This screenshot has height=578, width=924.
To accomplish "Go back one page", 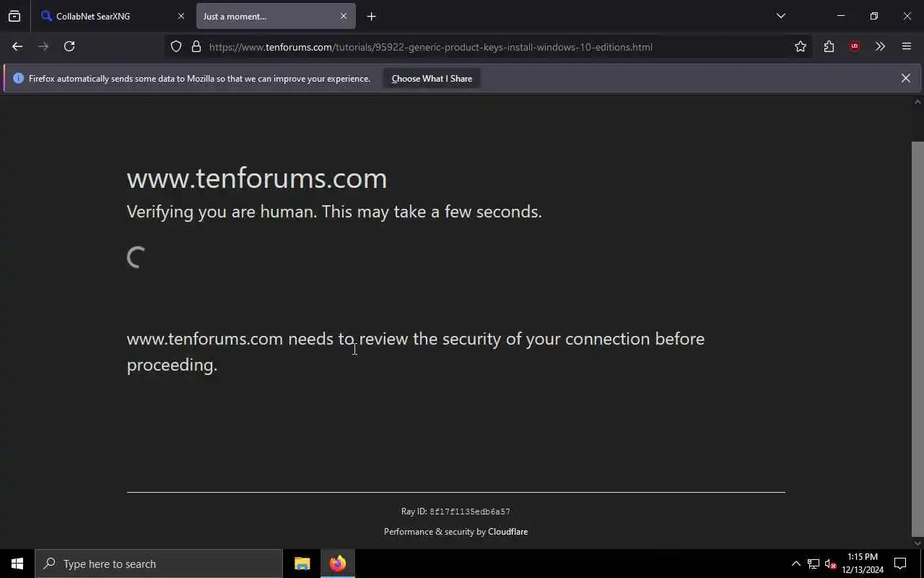I will 17,46.
